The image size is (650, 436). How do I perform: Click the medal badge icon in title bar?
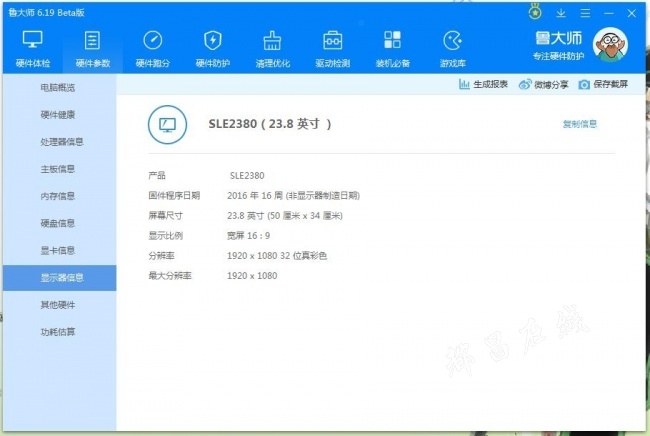pos(535,12)
